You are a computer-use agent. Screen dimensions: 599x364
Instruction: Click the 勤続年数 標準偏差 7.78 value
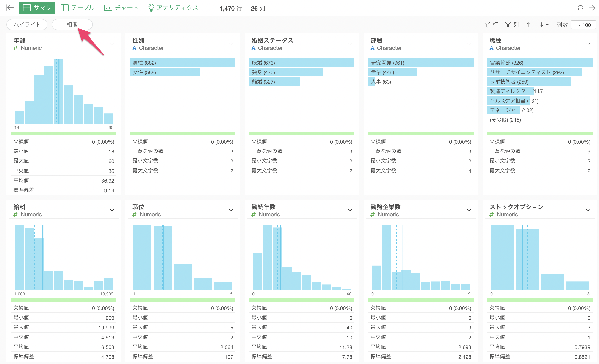tap(347, 357)
